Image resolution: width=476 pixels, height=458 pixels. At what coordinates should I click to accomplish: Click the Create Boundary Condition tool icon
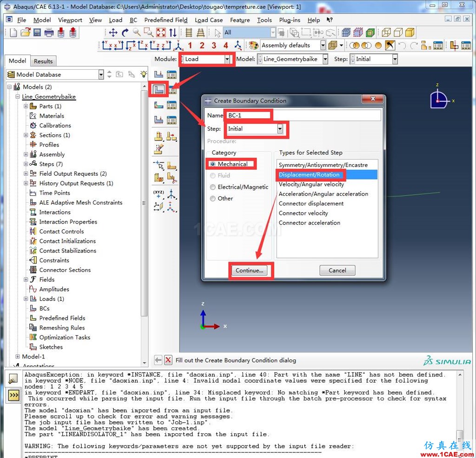pyautogui.click(x=159, y=90)
